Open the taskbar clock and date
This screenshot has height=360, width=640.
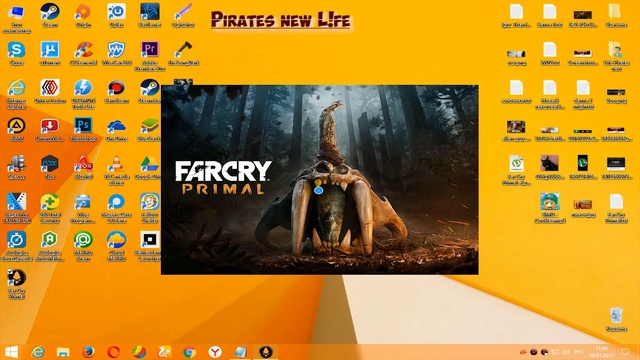coord(602,352)
